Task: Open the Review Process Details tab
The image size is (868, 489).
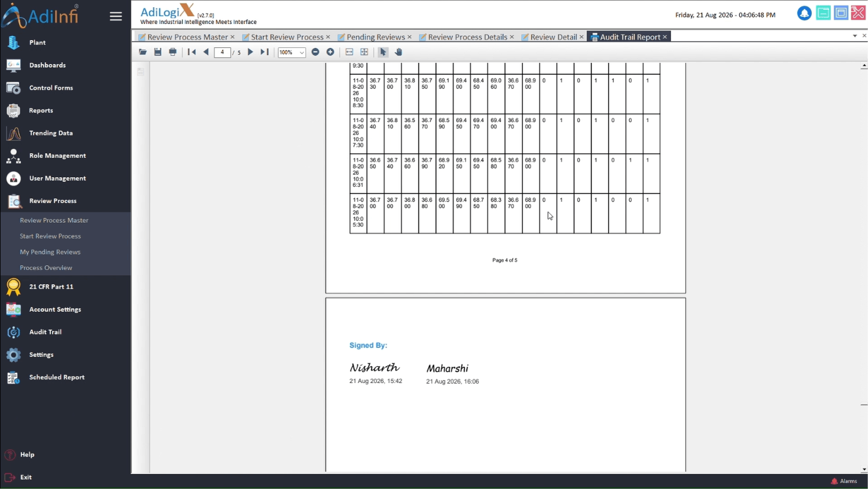Action: (x=467, y=37)
